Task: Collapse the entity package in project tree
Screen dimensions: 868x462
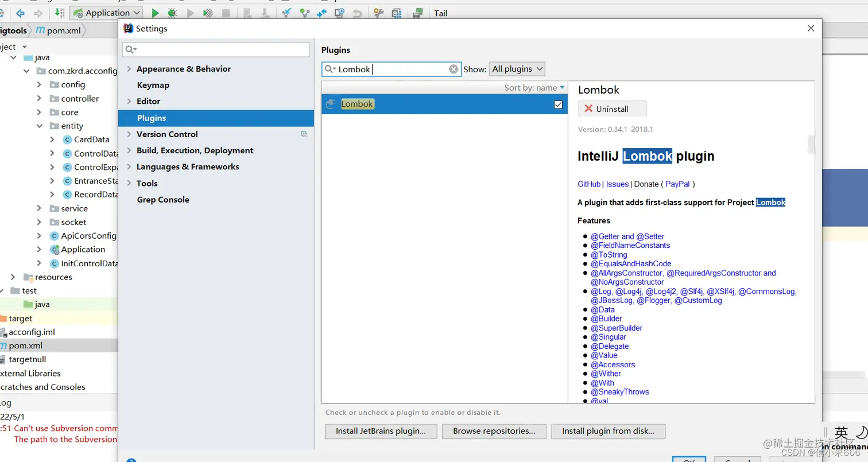Action: click(x=39, y=126)
